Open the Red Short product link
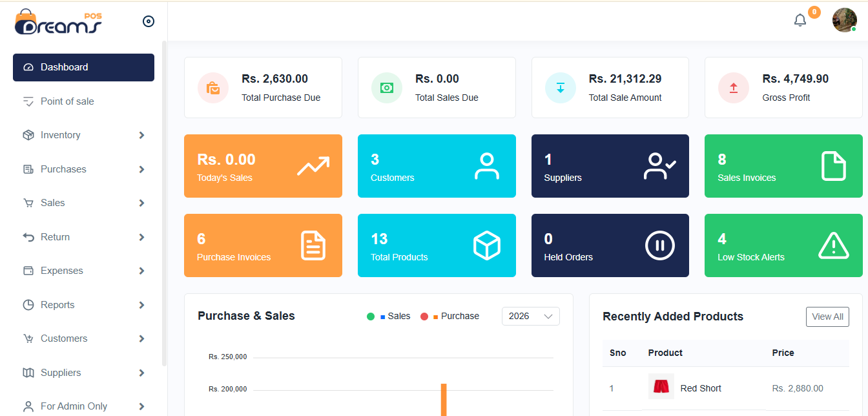The height and width of the screenshot is (416, 868). [x=701, y=388]
